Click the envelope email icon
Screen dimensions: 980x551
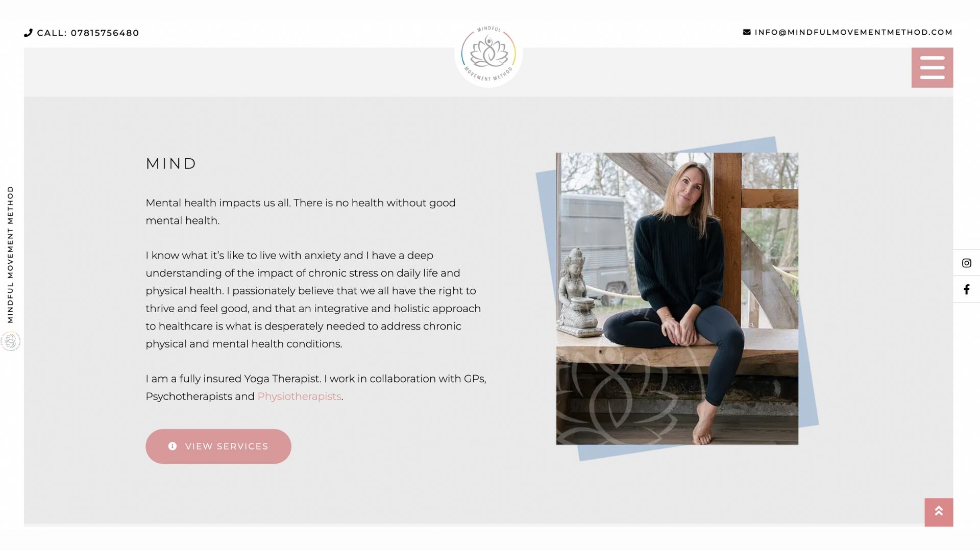(x=747, y=32)
